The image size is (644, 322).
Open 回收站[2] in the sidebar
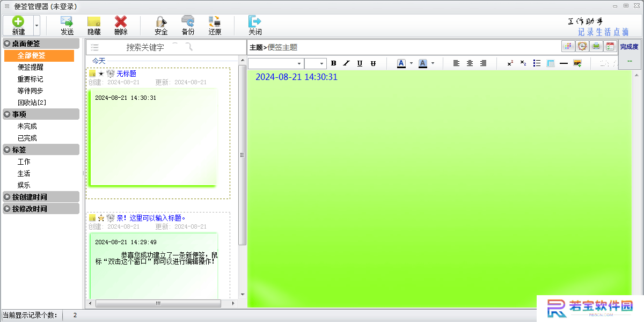pos(32,103)
